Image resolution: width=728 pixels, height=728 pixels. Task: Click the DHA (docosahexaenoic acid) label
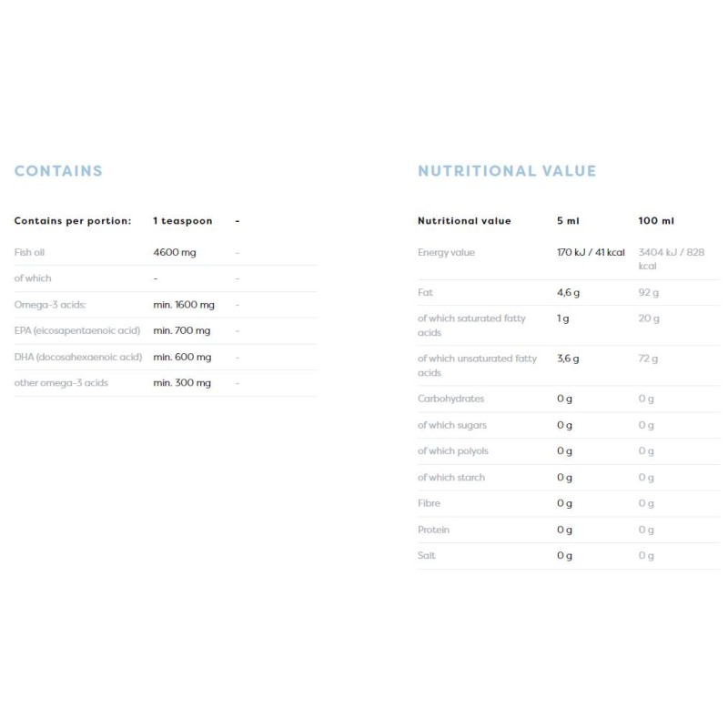coord(78,357)
